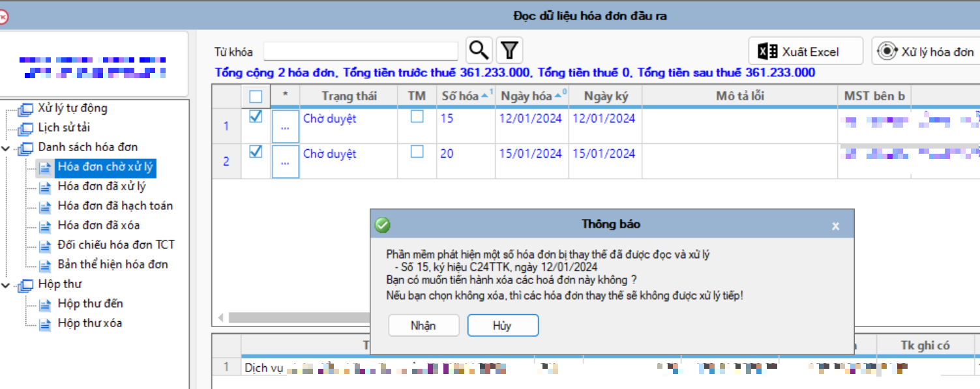Image resolution: width=980 pixels, height=389 pixels.
Task: Click the Từ khóa search input field
Action: 361,51
